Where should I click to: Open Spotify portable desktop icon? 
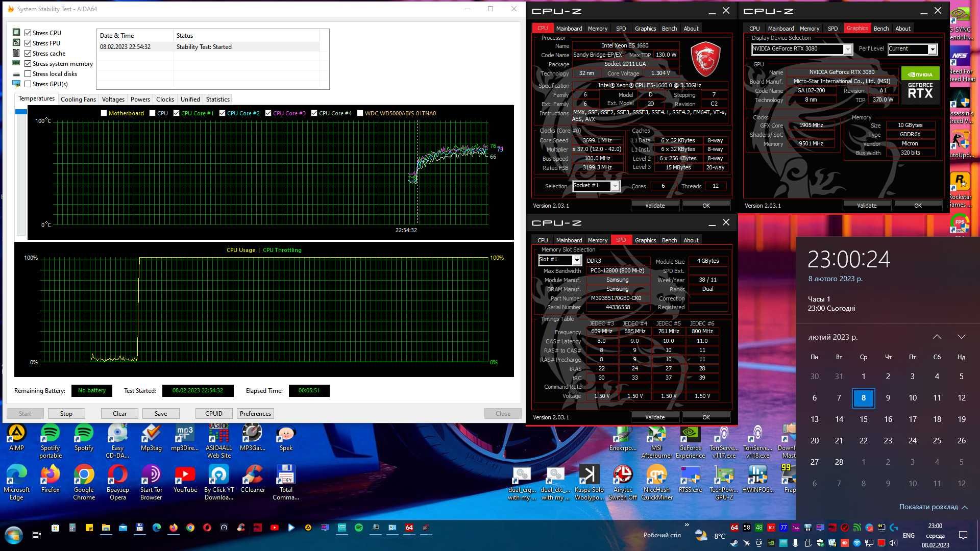coord(50,441)
